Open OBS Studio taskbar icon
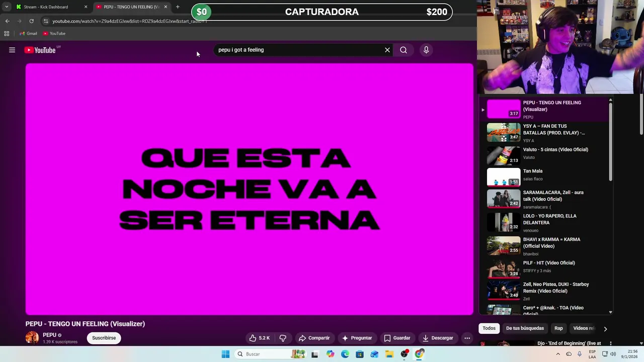644x362 pixels. pyautogui.click(x=405, y=354)
